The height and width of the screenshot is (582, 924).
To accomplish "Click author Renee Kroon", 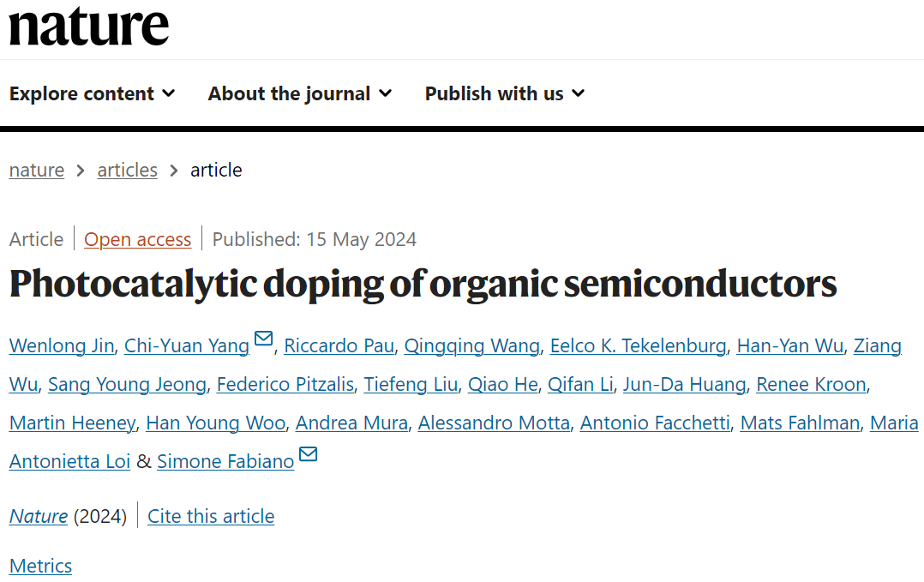I will click(x=812, y=384).
